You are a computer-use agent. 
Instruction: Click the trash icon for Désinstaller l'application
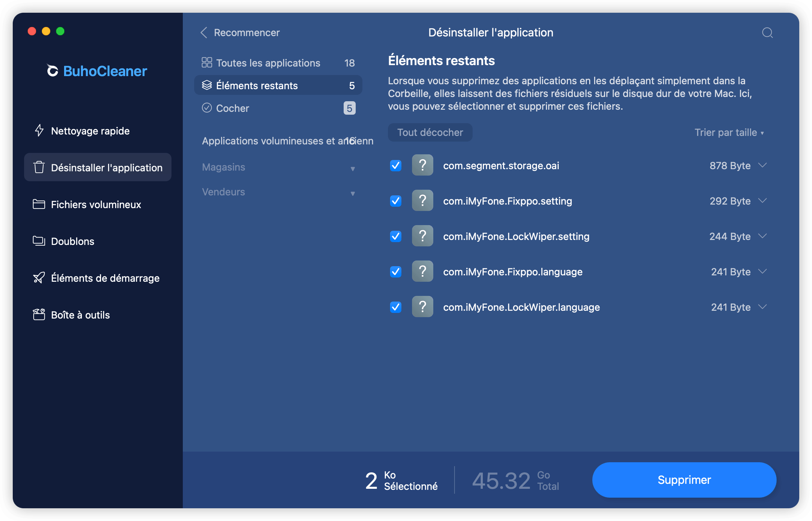coord(39,167)
